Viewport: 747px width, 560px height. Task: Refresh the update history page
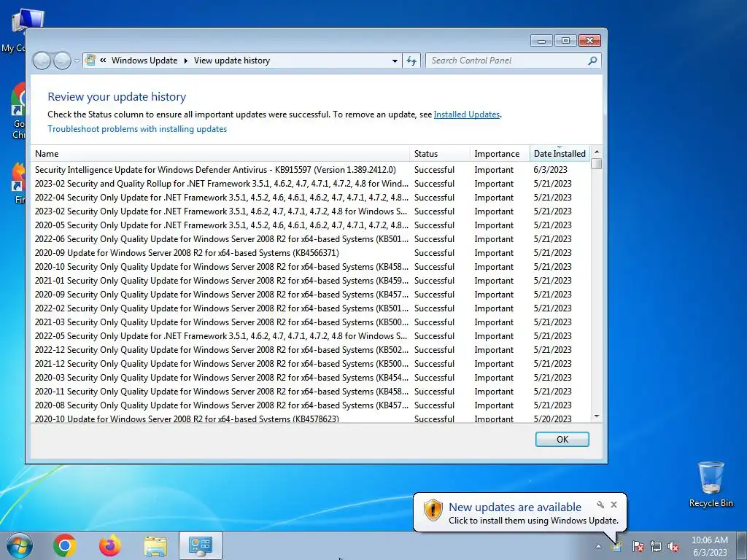pyautogui.click(x=411, y=61)
